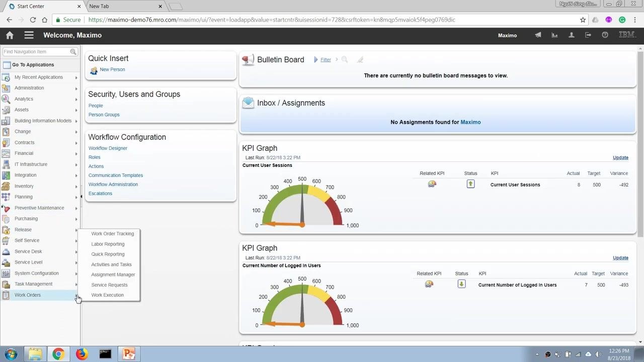
Task: Click the search magnifier in Find Navigation Item
Action: pos(73,52)
